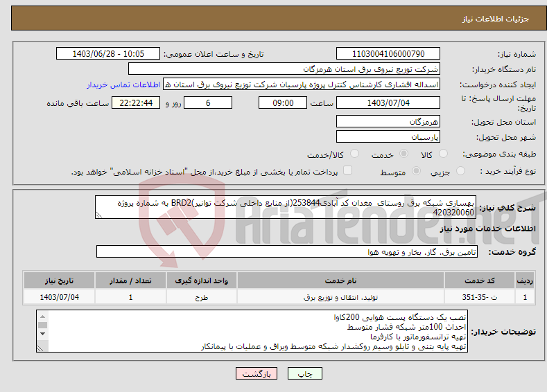Viewport: 547px width, 392px height.
Task: Click the service name cell تولید، انتقال و توزیع برق
Action: pyautogui.click(x=340, y=297)
